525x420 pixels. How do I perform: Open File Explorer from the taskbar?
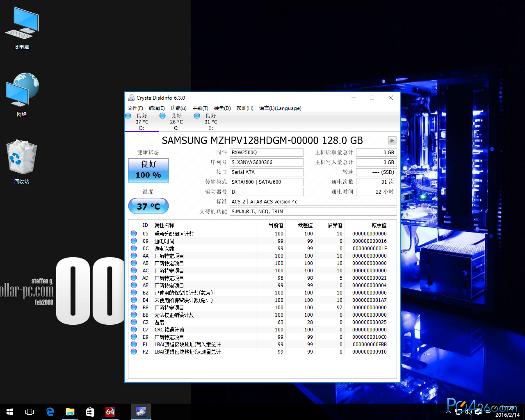pos(70,412)
